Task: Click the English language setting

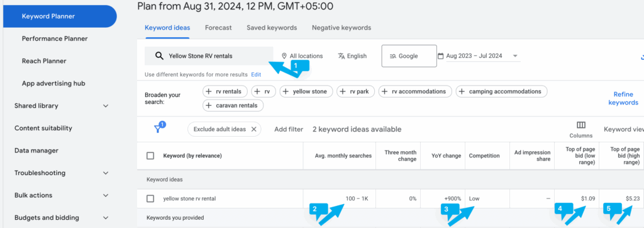Action: [352, 56]
